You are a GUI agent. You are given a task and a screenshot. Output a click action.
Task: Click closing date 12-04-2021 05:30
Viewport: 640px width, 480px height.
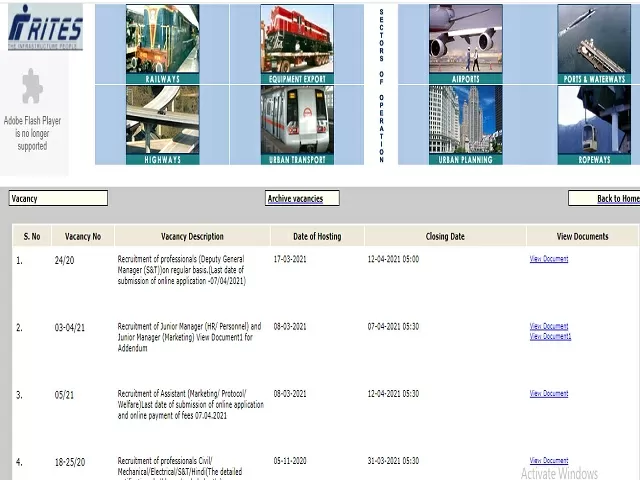pos(393,394)
